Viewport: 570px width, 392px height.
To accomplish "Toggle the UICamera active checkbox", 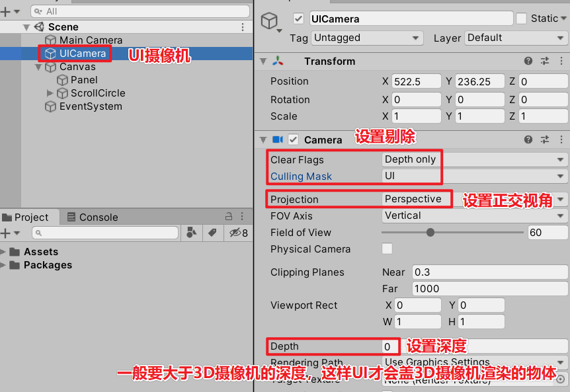I will click(x=298, y=19).
